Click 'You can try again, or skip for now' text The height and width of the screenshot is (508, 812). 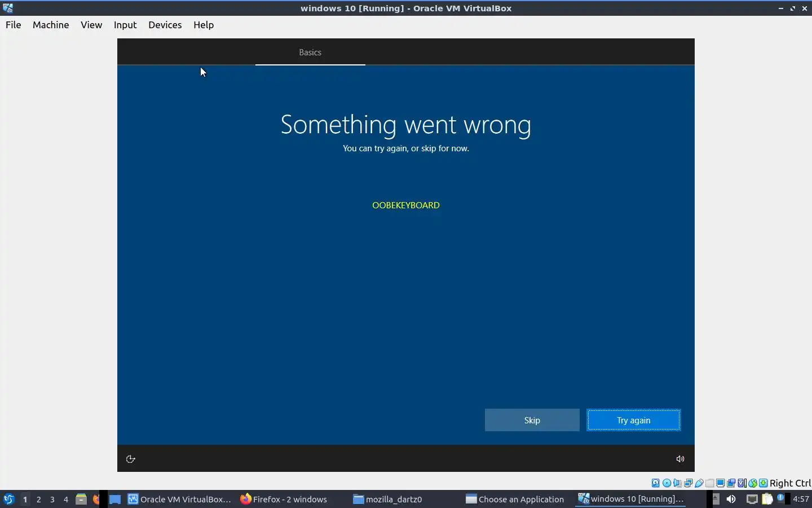(x=406, y=148)
